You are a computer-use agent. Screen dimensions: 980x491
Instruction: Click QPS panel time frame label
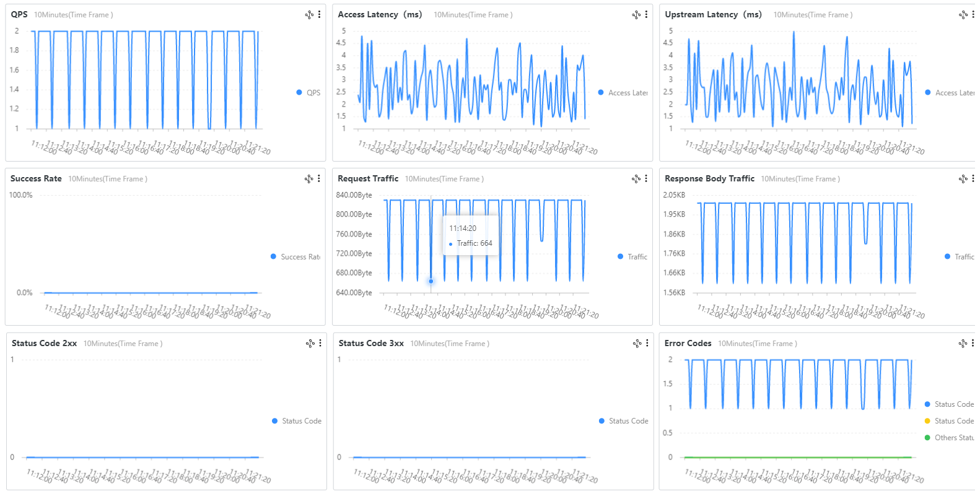74,15
